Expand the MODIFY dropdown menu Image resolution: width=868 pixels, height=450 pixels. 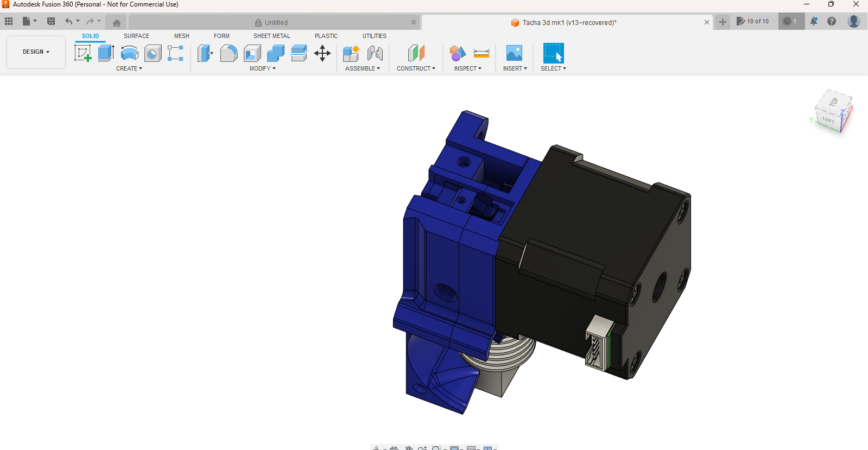(x=263, y=69)
